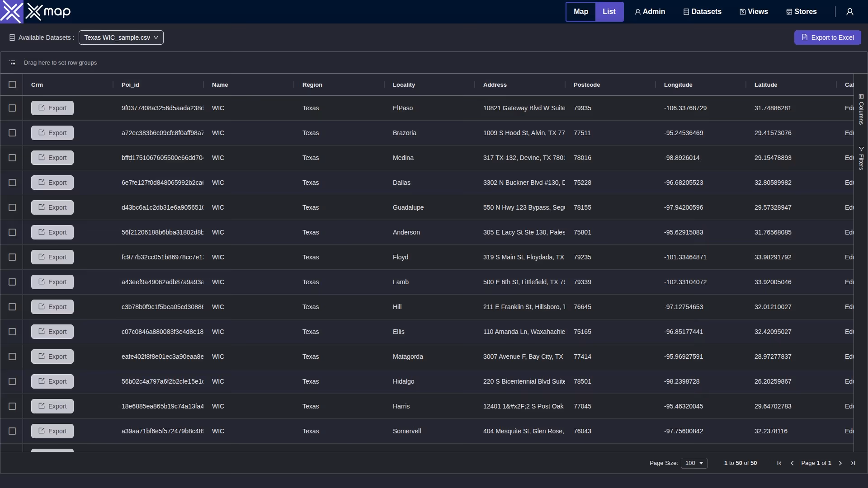Select the Floyd row checkbox
Viewport: 868px width, 488px height.
pyautogui.click(x=12, y=257)
